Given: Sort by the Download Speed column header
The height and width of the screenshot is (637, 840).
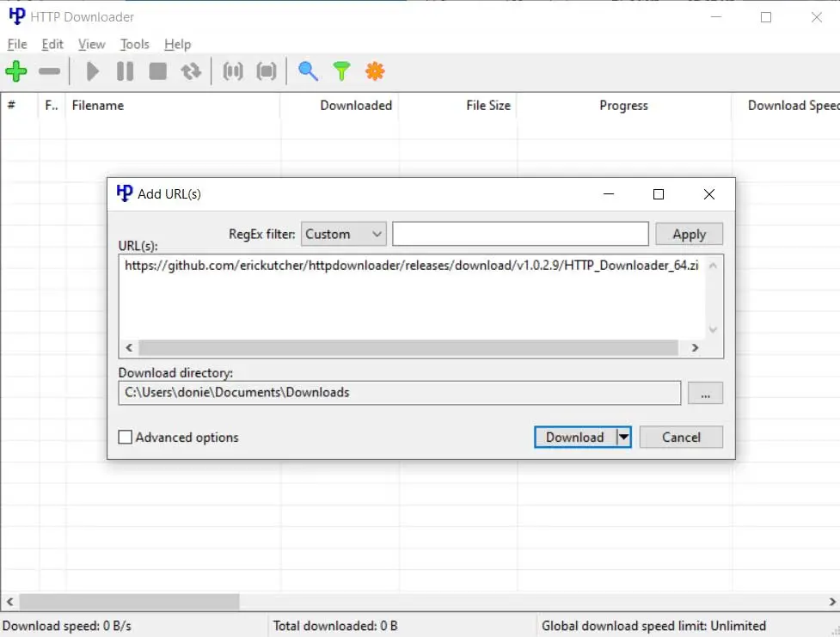Looking at the screenshot, I should (x=786, y=106).
